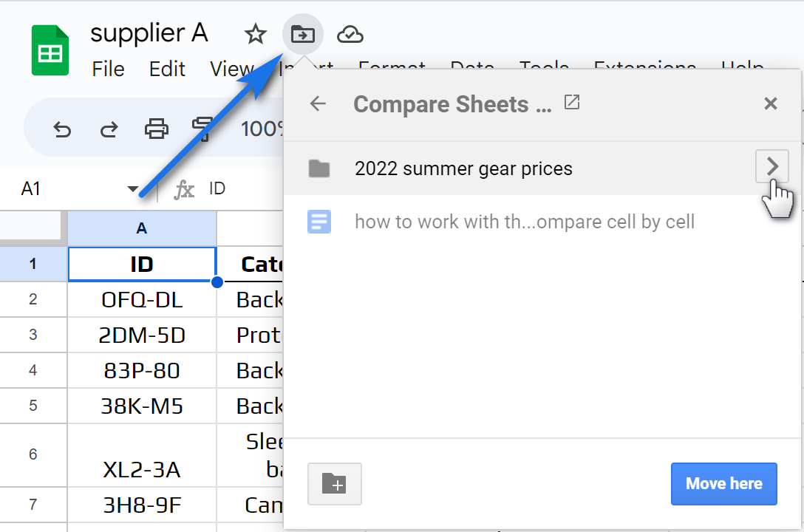
Task: Click the Move here button
Action: 723,484
